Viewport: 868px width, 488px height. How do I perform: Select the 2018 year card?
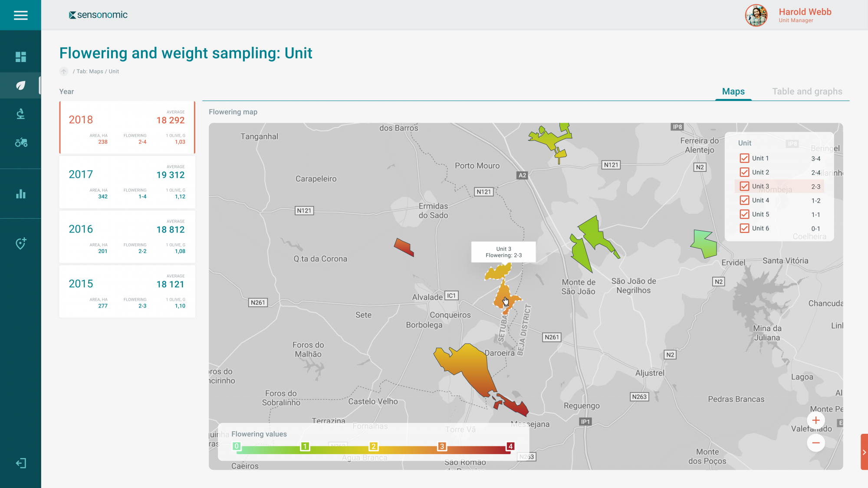127,128
